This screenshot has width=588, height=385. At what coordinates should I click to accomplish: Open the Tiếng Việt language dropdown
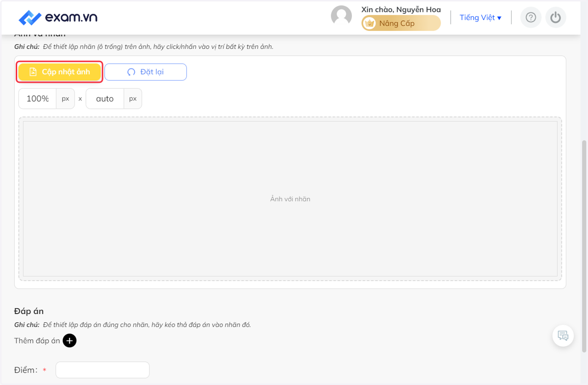click(480, 18)
